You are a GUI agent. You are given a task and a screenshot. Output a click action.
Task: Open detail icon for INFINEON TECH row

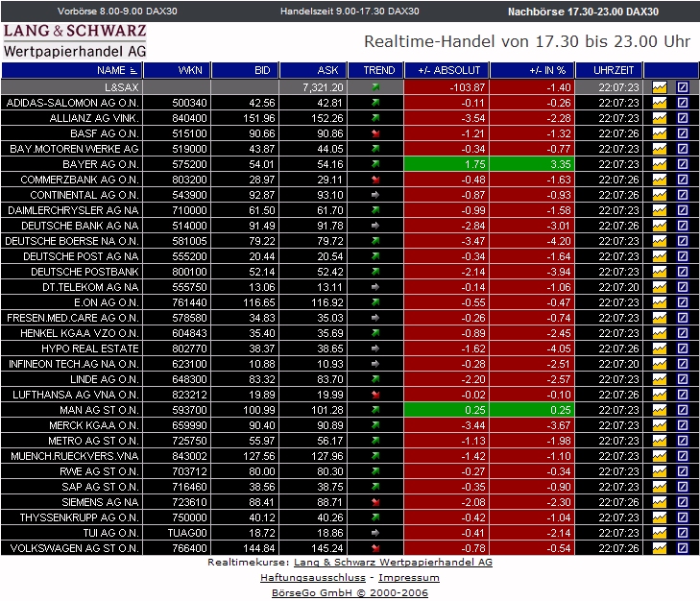pos(682,364)
